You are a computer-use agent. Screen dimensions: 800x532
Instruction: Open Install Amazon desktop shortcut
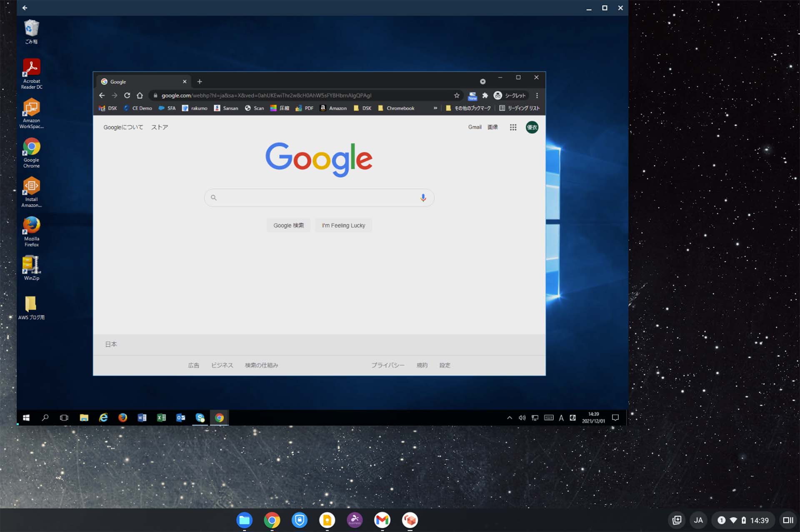pyautogui.click(x=31, y=192)
